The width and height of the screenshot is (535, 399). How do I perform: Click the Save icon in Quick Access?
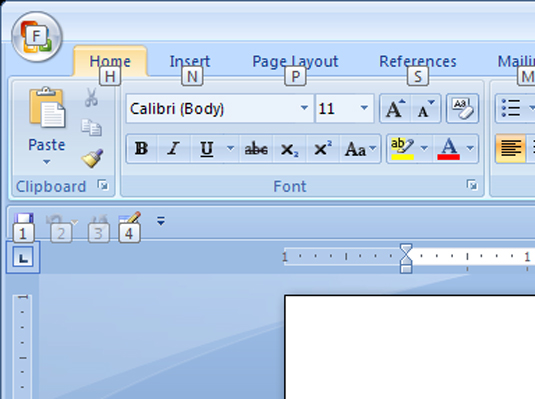click(x=24, y=220)
